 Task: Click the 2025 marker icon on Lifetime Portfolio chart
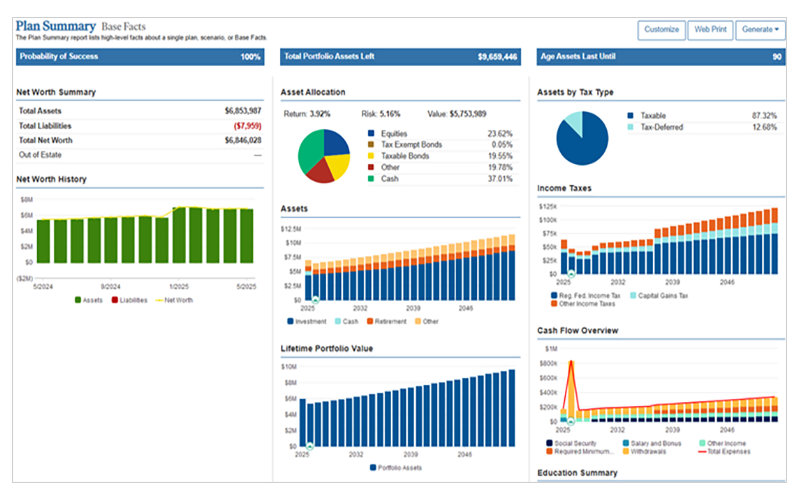310,447
